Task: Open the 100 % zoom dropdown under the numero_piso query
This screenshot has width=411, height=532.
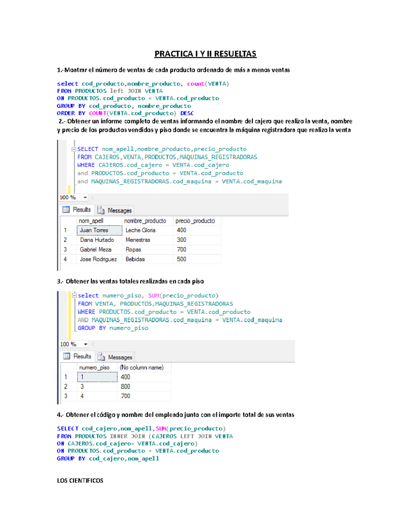Action: (86, 344)
